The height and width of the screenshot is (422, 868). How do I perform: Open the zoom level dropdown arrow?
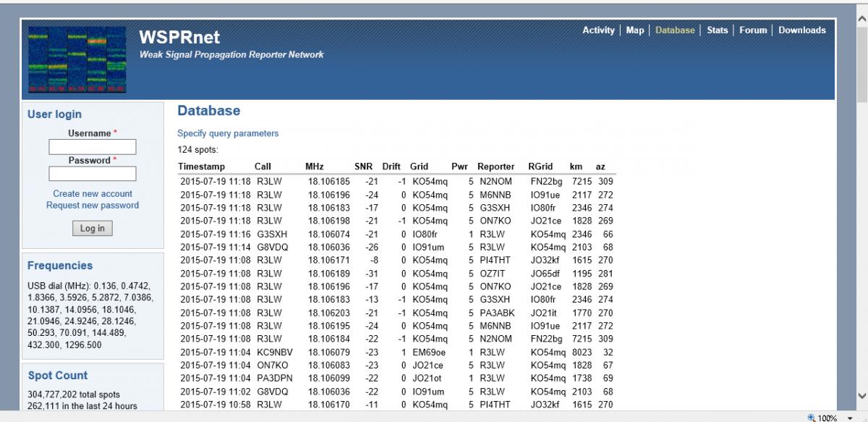coord(849,418)
